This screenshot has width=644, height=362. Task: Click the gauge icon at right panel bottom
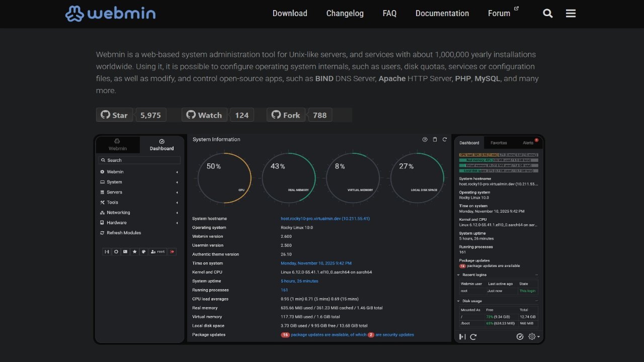pos(520,337)
